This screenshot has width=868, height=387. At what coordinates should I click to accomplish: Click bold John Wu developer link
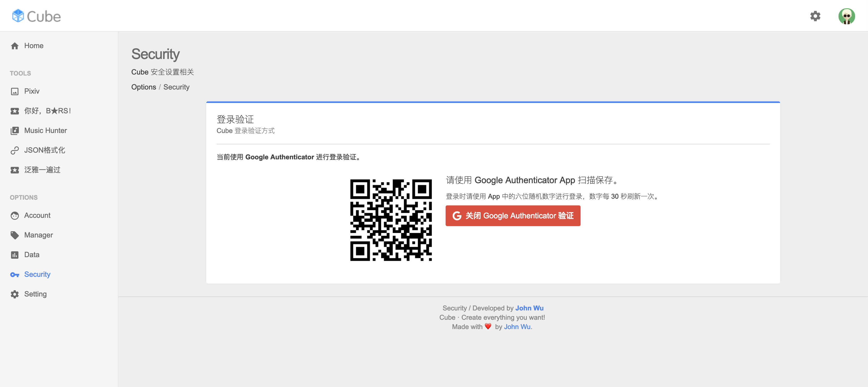point(529,308)
